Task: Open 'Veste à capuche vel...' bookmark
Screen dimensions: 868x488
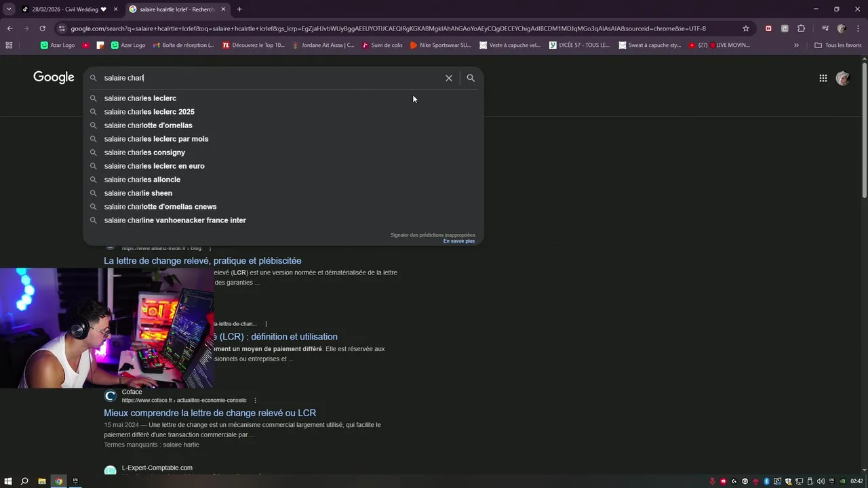Action: (510, 45)
